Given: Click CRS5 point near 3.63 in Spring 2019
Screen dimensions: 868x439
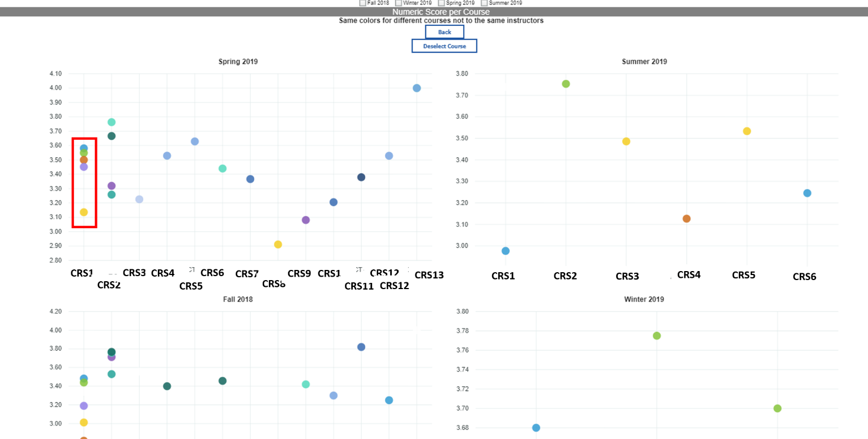Looking at the screenshot, I should coord(194,141).
